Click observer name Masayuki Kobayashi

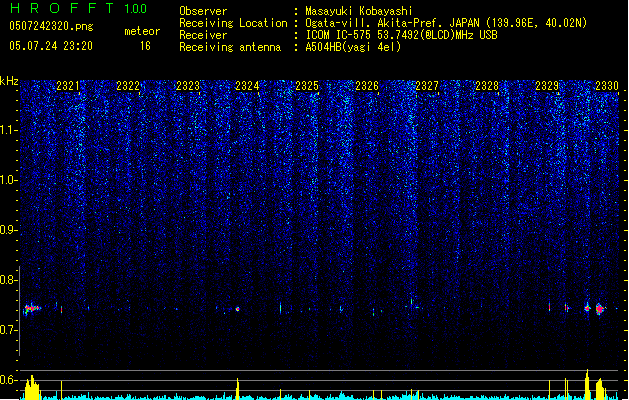359,11
